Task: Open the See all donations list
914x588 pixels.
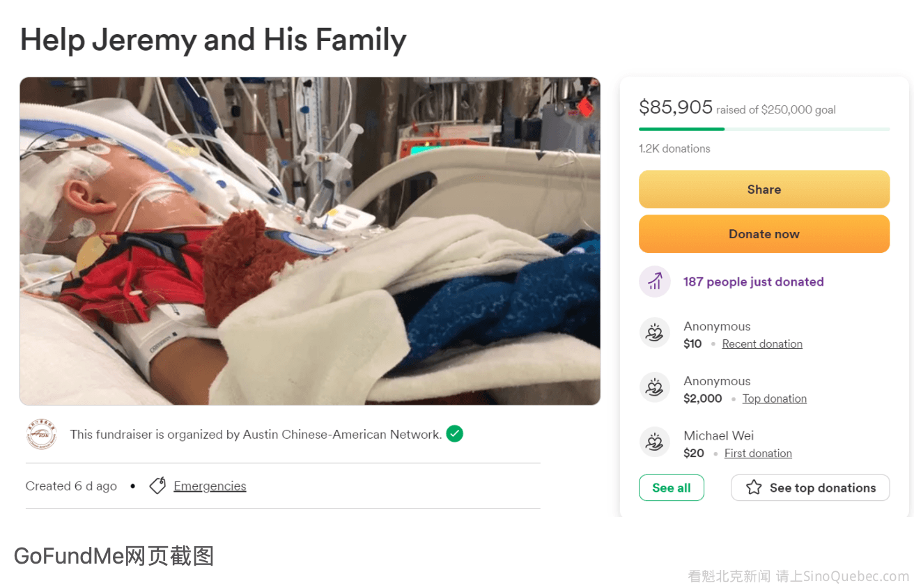Action: (671, 488)
